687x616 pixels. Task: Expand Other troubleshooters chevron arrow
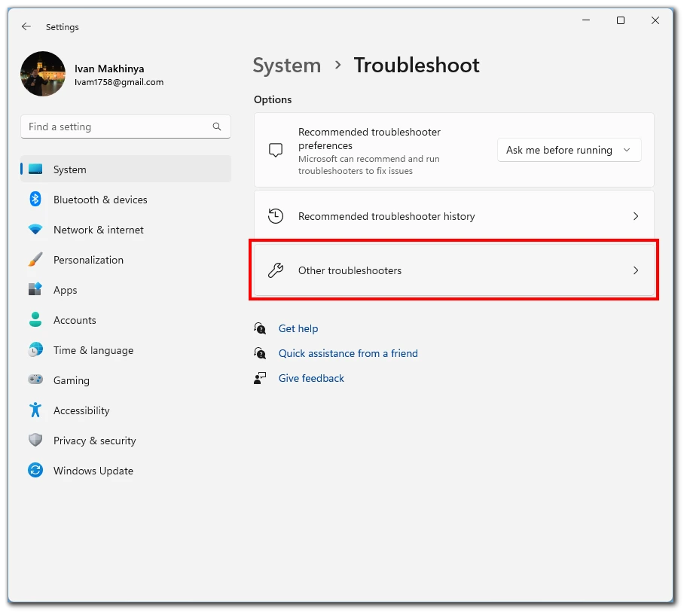tap(636, 270)
